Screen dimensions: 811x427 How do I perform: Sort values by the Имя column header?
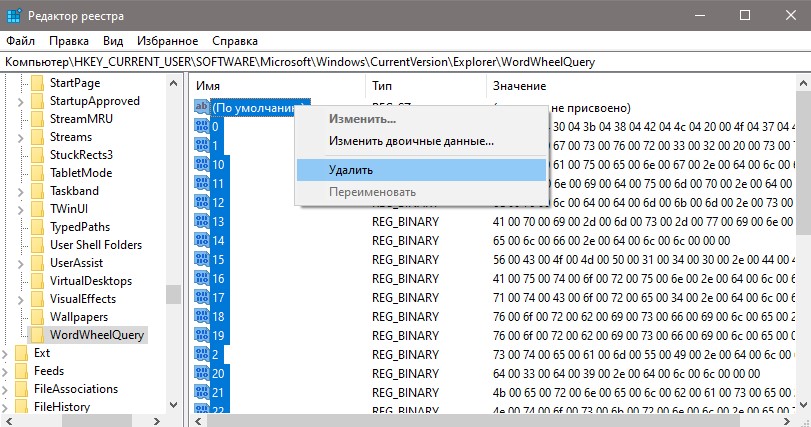277,86
